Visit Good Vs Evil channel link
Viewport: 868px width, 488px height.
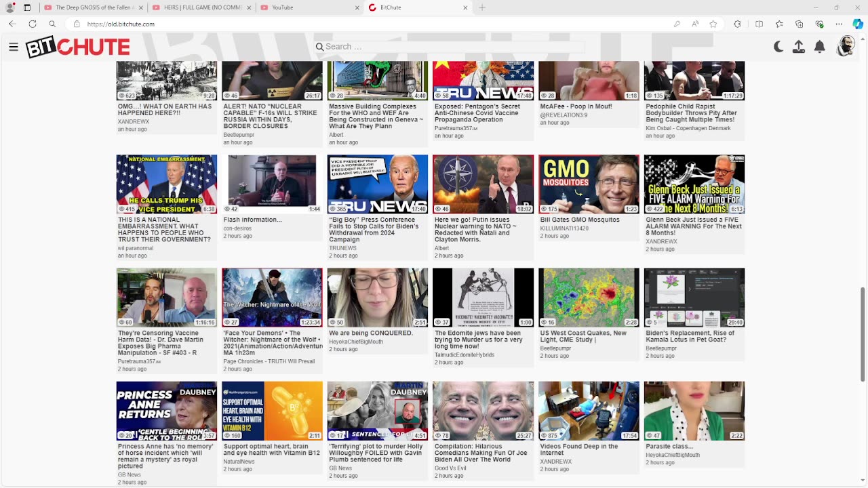click(x=450, y=468)
